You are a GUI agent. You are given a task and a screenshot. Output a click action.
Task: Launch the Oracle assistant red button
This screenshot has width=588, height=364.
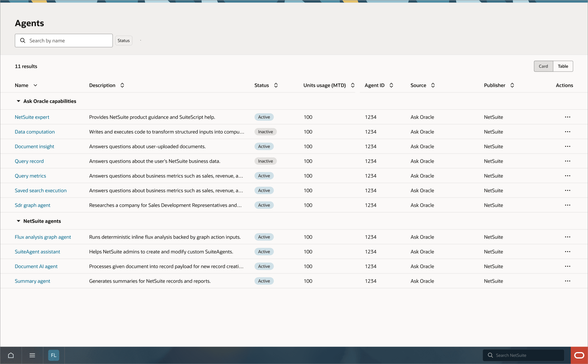click(579, 355)
